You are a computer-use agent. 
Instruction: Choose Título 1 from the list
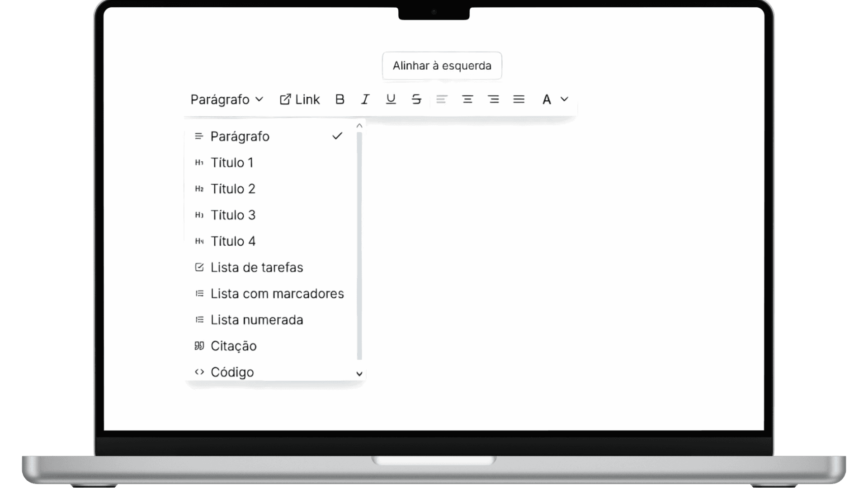point(232,163)
